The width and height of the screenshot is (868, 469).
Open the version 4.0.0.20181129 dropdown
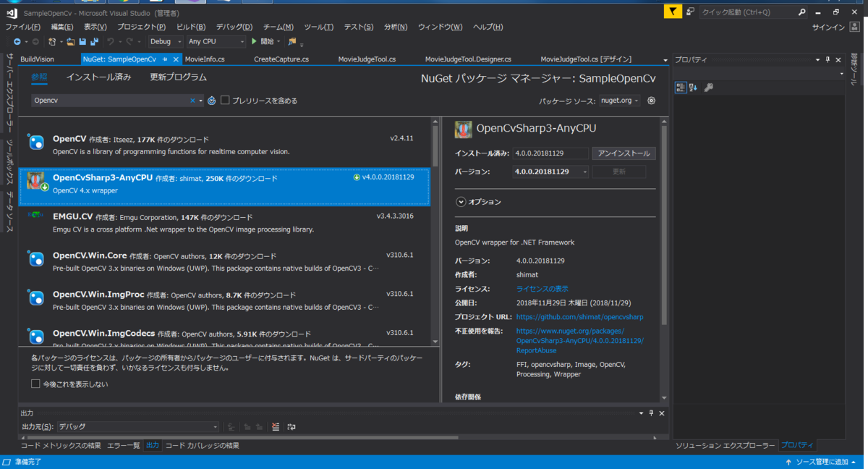(550, 172)
